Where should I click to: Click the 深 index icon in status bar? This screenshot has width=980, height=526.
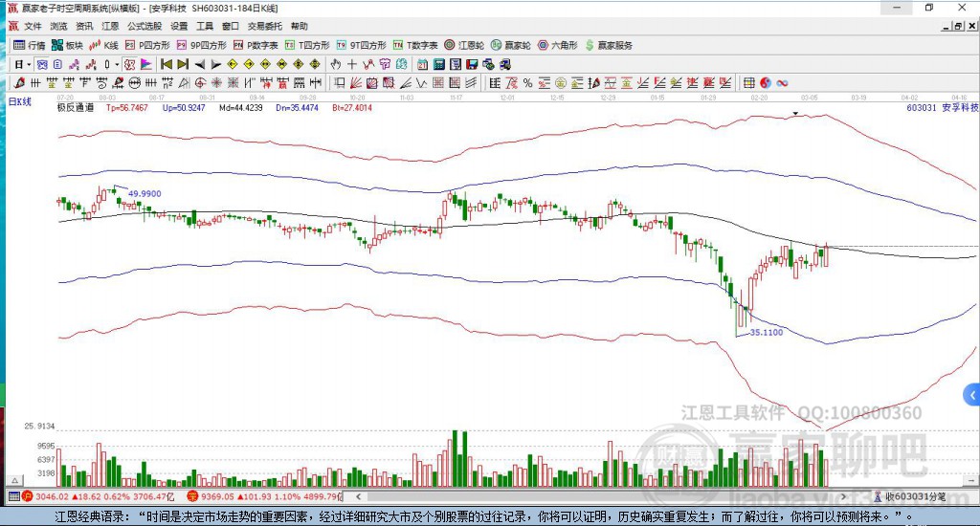[192, 496]
